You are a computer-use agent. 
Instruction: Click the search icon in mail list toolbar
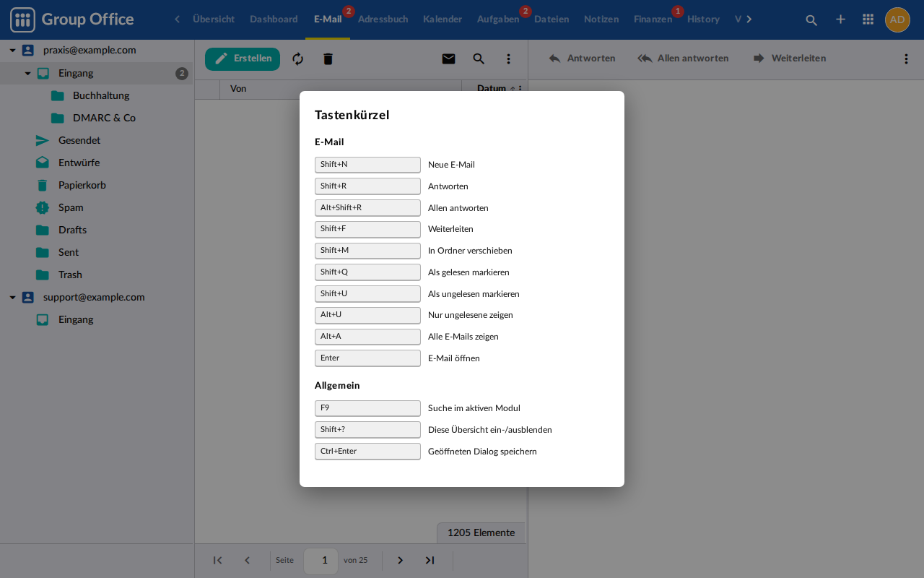pyautogui.click(x=479, y=59)
